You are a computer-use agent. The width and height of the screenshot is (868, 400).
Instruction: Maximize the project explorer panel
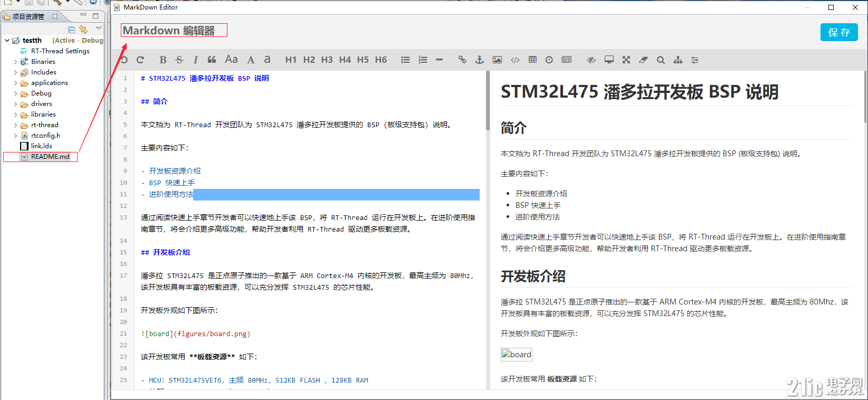[x=96, y=16]
